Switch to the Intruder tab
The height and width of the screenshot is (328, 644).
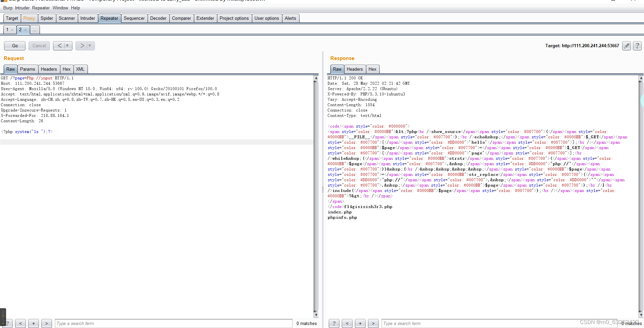[88, 18]
